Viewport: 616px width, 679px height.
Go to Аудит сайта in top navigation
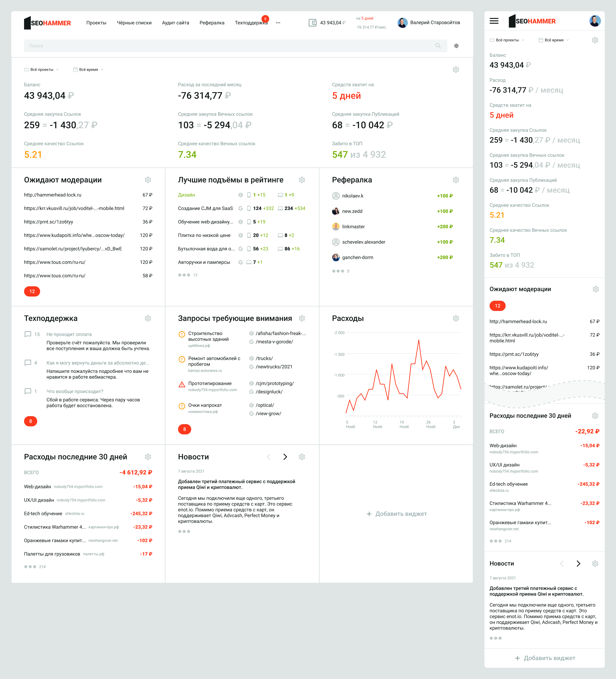click(x=175, y=23)
